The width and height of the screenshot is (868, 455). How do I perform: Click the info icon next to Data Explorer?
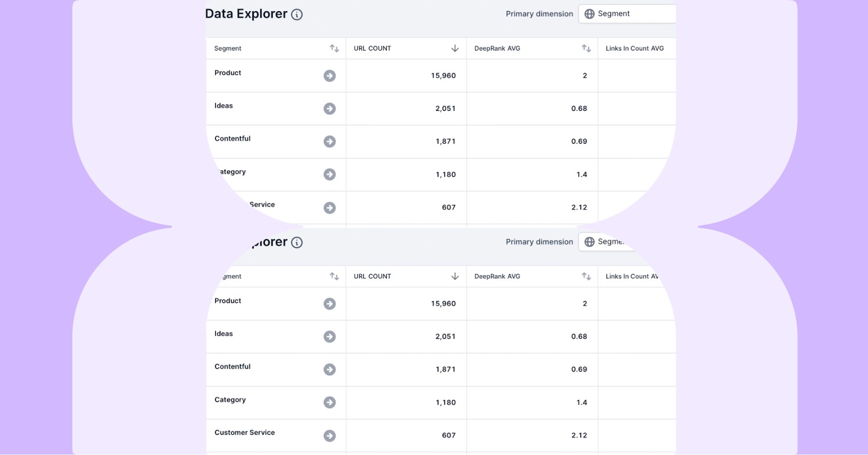[x=297, y=14]
